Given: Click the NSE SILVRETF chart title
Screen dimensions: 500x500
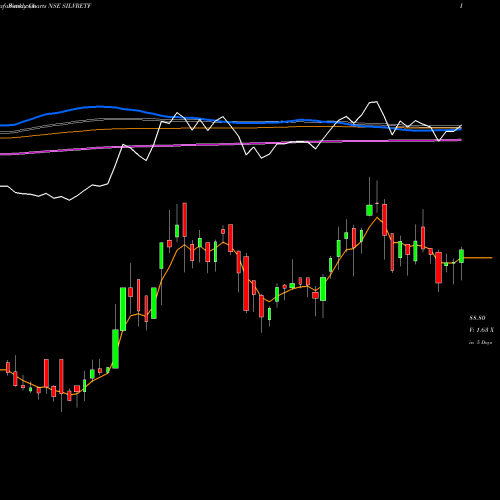Looking at the screenshot, I should [45, 6].
